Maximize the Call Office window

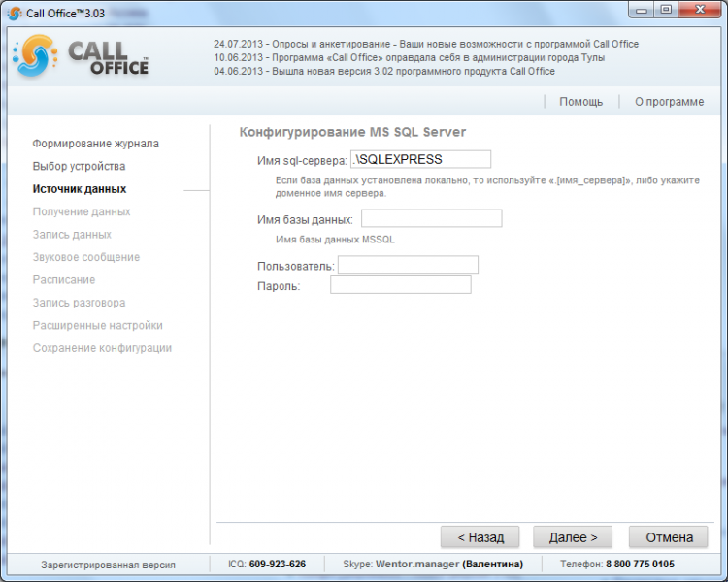tap(666, 11)
